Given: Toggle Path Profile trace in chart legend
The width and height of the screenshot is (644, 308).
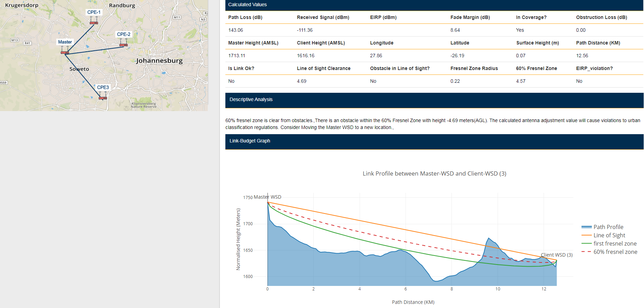Looking at the screenshot, I should (608, 227).
